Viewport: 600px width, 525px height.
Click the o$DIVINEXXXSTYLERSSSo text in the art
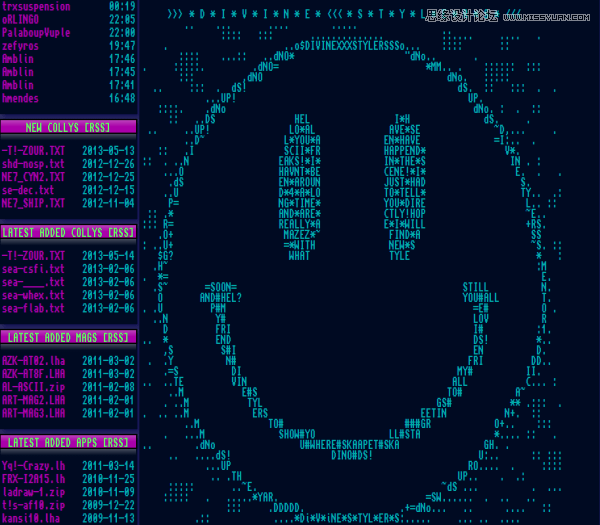(349, 46)
